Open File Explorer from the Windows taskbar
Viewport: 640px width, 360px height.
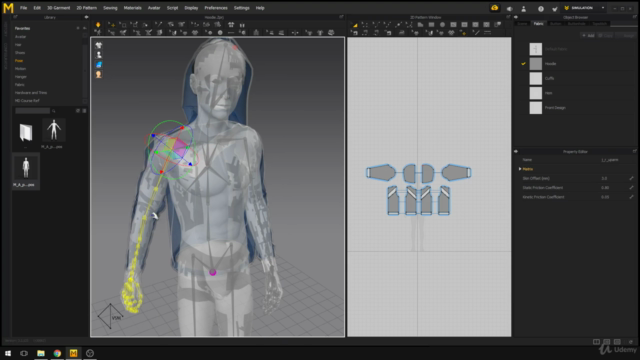point(41,353)
